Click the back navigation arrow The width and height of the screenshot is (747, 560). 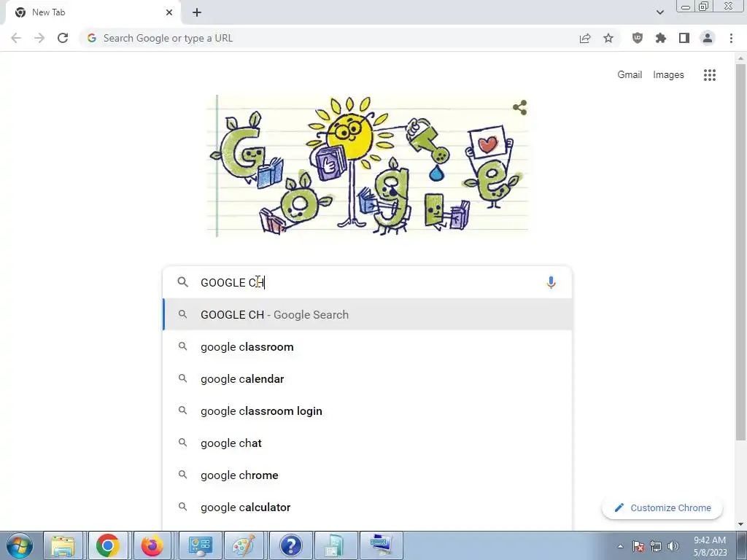(16, 38)
